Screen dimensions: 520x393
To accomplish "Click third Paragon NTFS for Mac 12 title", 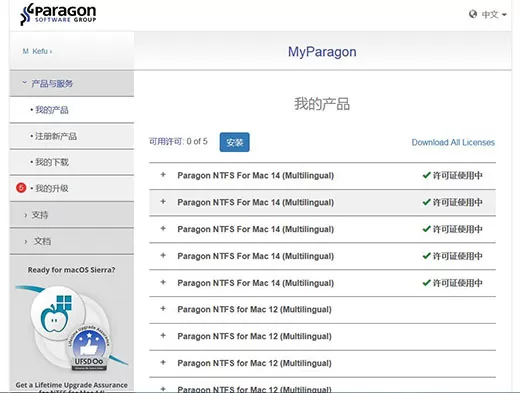I will 254,363.
